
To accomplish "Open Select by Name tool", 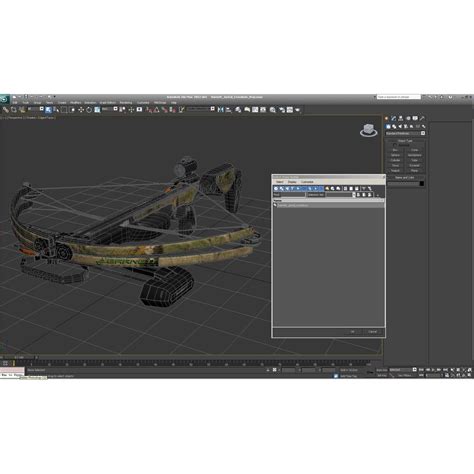I will (x=56, y=110).
